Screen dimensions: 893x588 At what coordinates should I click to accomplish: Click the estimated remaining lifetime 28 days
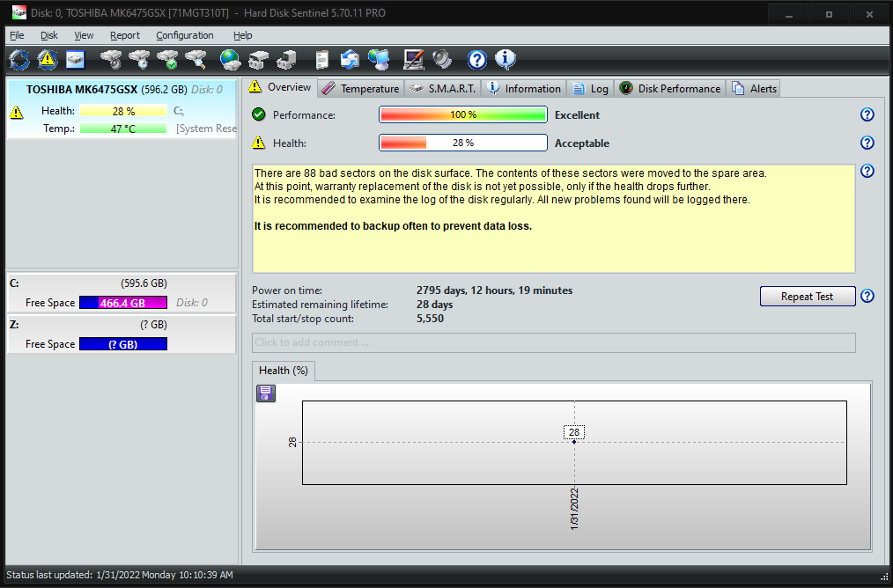[x=434, y=305]
